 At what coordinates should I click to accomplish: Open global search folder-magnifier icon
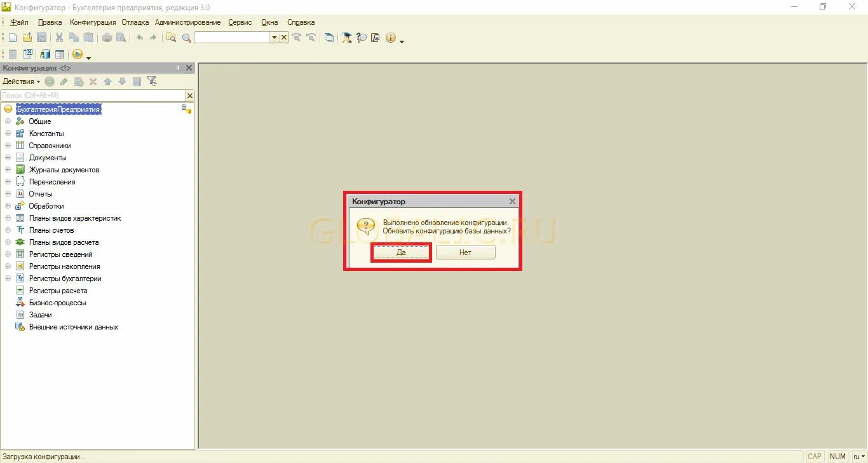tap(171, 38)
